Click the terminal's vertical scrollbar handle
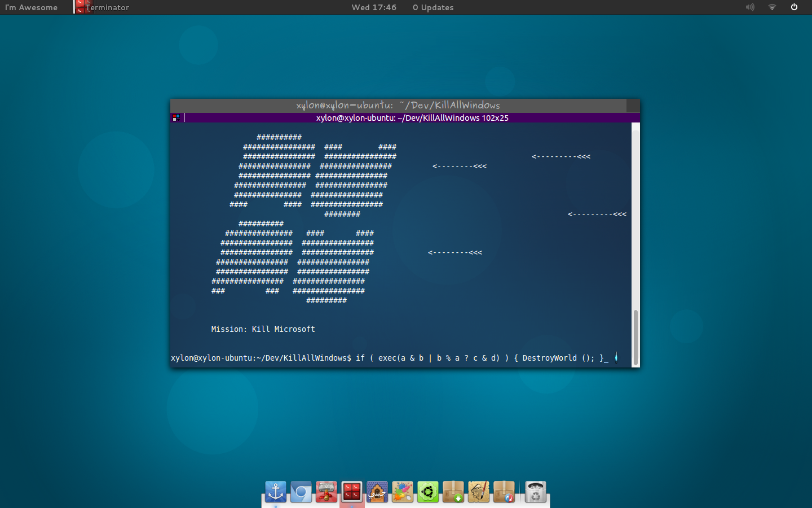The image size is (812, 508). [636, 337]
